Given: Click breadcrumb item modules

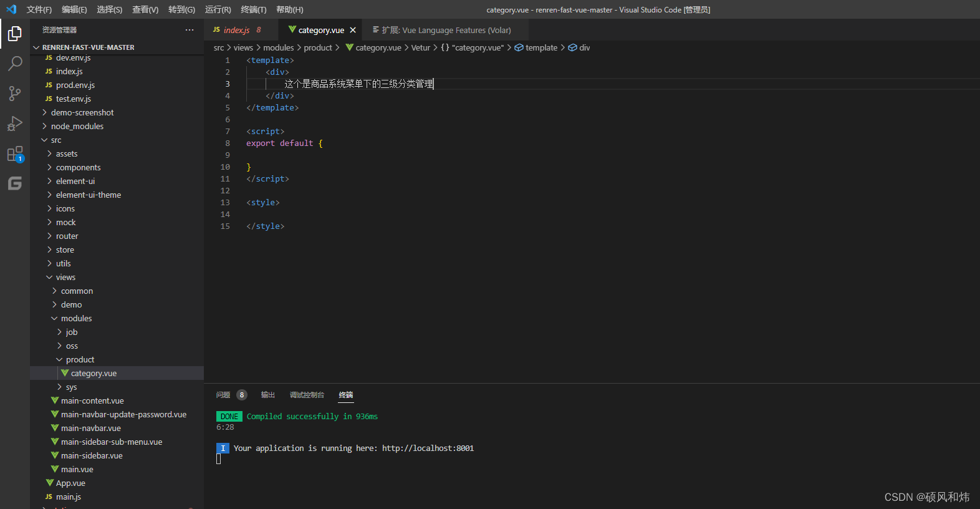Looking at the screenshot, I should [x=278, y=47].
